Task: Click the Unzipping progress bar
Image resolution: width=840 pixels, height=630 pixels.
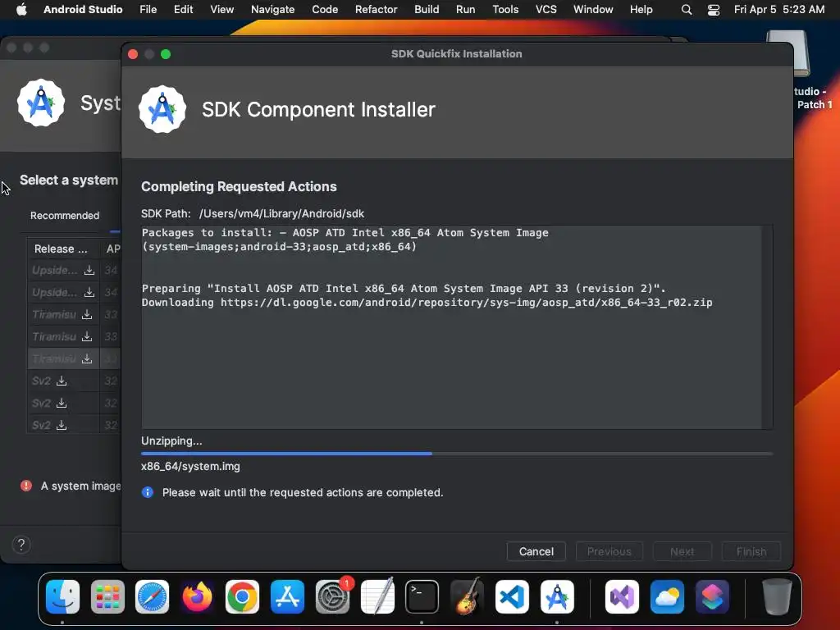Action: tap(457, 454)
